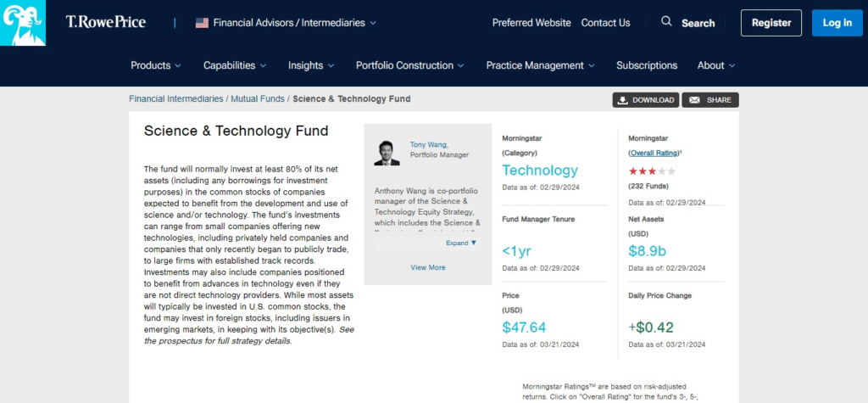Expand the portfolio manager bio text
Viewport: 868px width, 403px height.
coord(461,243)
